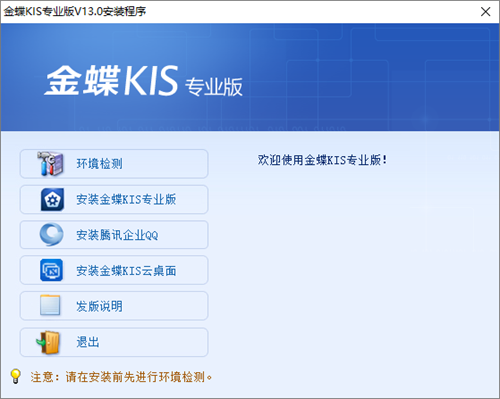500x399 pixels.
Task: Run 环境检测 environment check
Action: click(x=114, y=164)
